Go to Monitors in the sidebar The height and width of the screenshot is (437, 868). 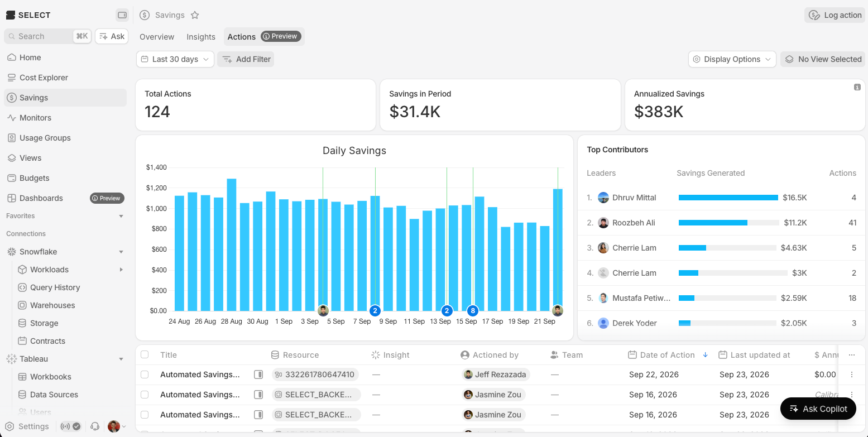65,118
